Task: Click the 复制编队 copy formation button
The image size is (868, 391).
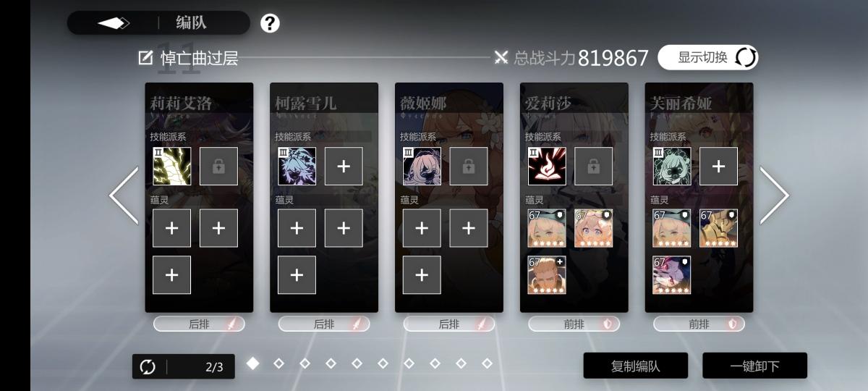Action: [x=635, y=366]
